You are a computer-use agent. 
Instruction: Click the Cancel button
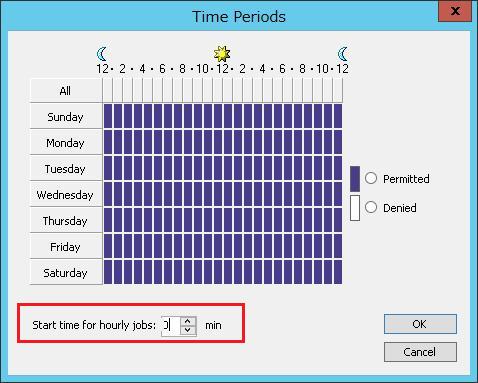point(420,352)
